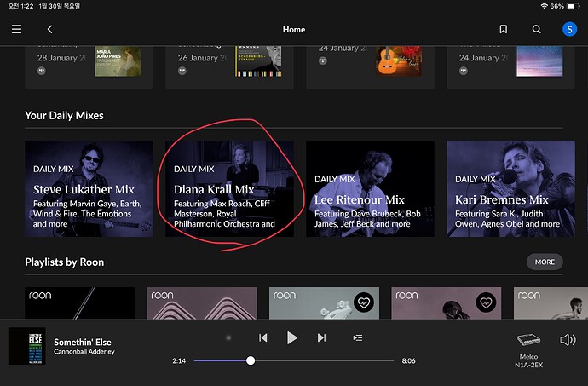Open the Somethin' Else album cover
The width and height of the screenshot is (588, 386).
click(27, 346)
